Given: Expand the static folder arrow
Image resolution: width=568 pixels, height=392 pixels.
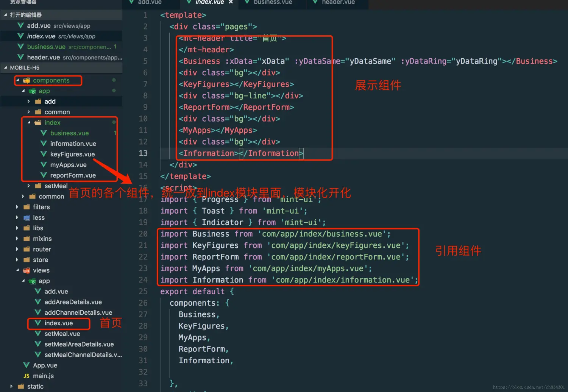Looking at the screenshot, I should coord(11,387).
